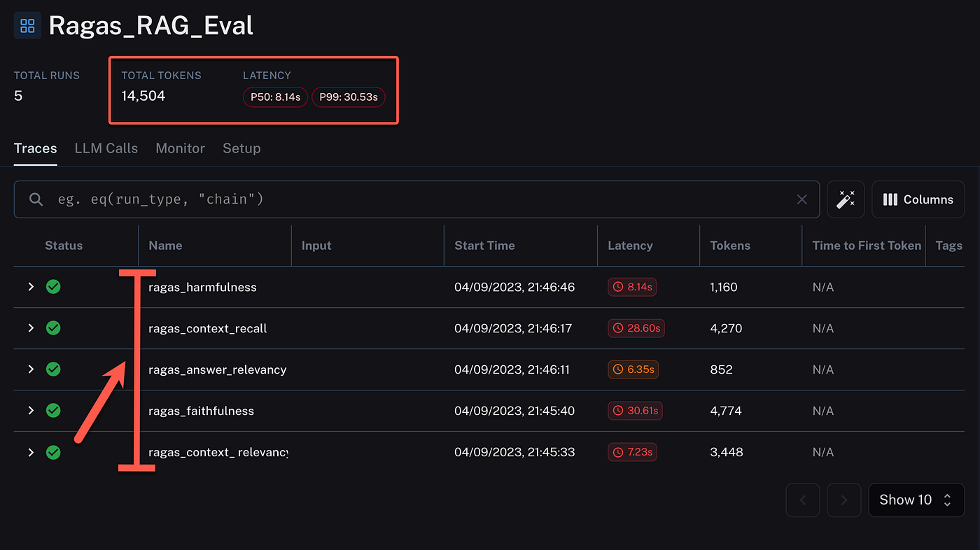The image size is (980, 550).
Task: Click the search magnifier icon
Action: [x=36, y=199]
